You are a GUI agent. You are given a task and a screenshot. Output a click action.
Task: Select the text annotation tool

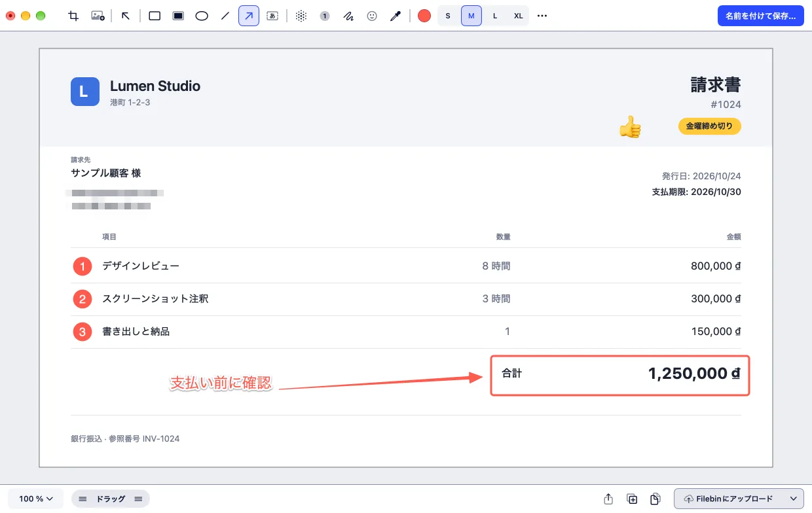click(x=273, y=16)
